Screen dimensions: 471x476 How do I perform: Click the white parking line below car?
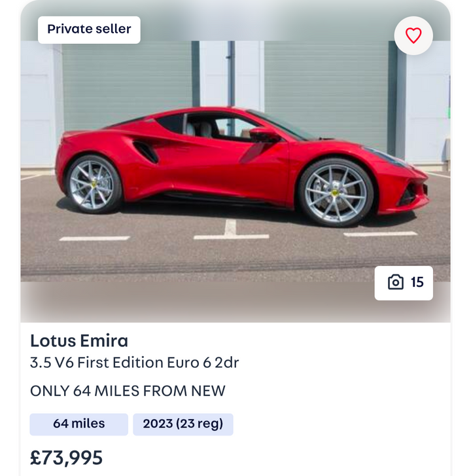click(231, 236)
